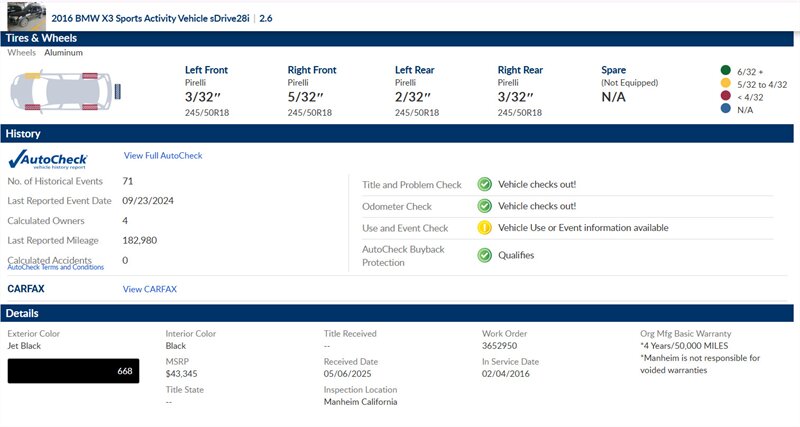This screenshot has height=427, width=800.
Task: Collapse the Details section header
Action: coord(400,313)
